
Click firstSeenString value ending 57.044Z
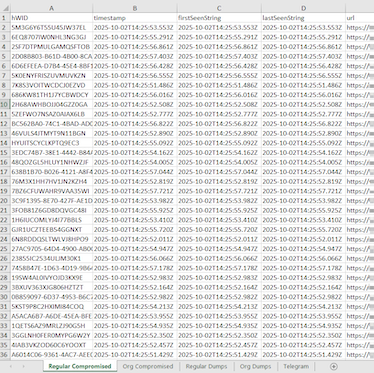coord(219,172)
